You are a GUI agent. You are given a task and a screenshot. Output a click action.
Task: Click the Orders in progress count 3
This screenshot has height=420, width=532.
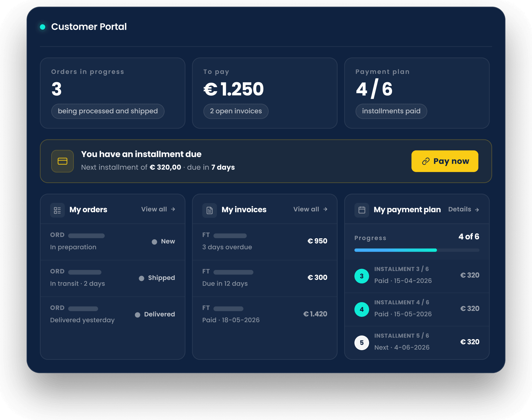(x=57, y=89)
